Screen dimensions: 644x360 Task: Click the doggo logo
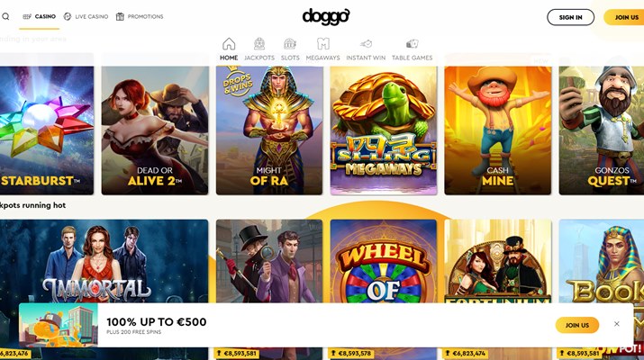326,16
